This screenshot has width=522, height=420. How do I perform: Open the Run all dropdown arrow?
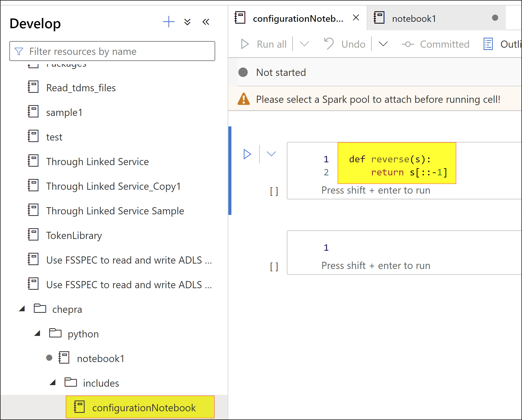(304, 44)
